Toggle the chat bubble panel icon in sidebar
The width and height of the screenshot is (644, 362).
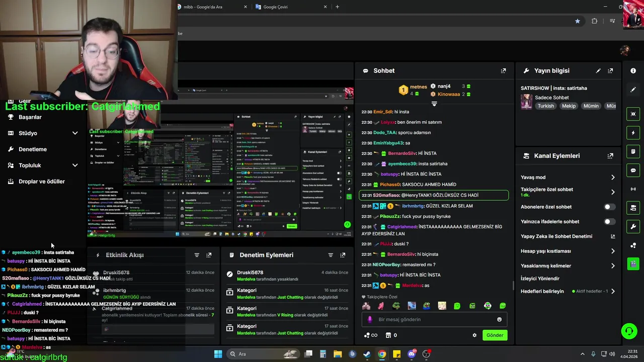[x=633, y=170]
